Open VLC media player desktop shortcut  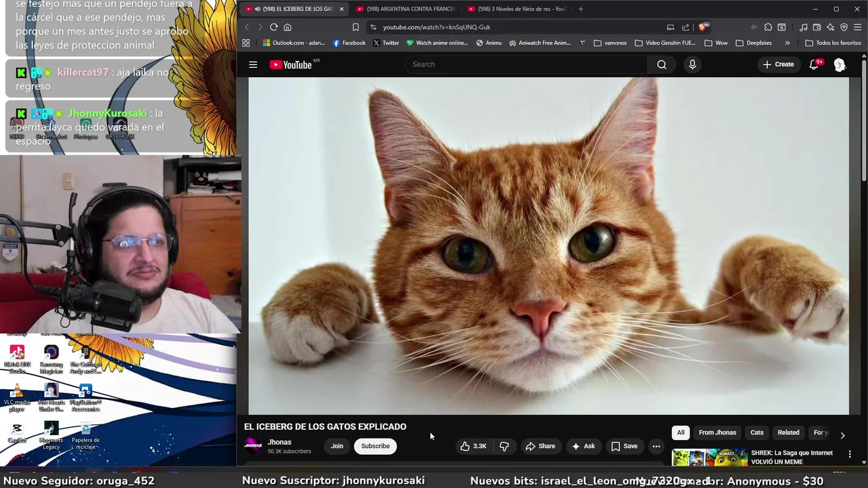coord(17,398)
